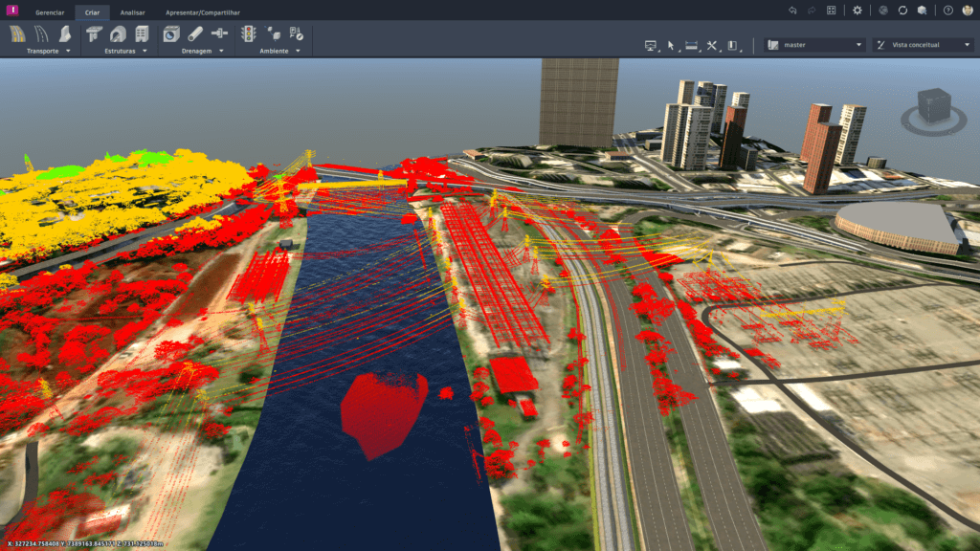Open the Apresentar/Compartilhar tab
The image size is (980, 551).
click(203, 12)
